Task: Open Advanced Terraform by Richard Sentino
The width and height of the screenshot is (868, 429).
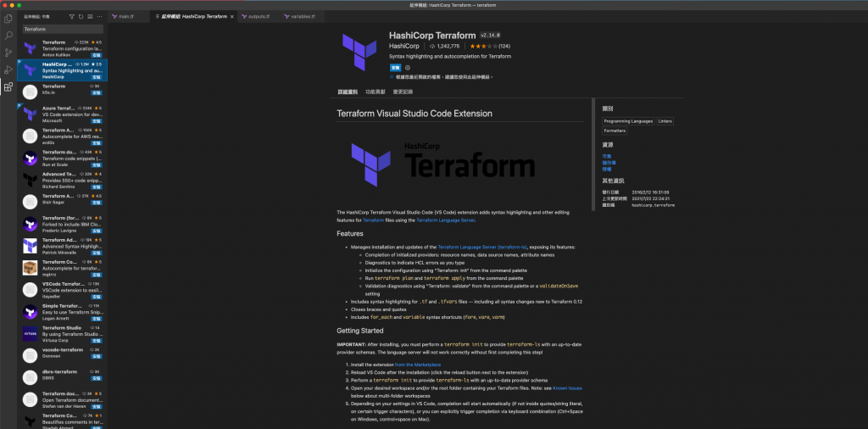Action: click(x=63, y=181)
